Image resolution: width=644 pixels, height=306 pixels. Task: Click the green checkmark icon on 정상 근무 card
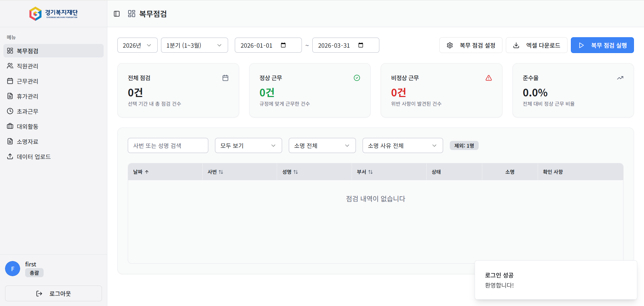point(357,78)
